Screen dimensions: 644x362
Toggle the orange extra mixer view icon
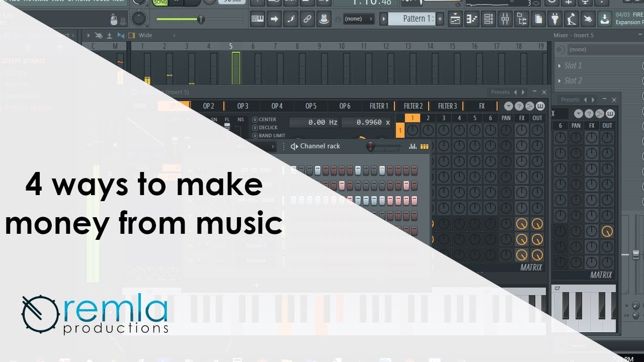pos(131,35)
